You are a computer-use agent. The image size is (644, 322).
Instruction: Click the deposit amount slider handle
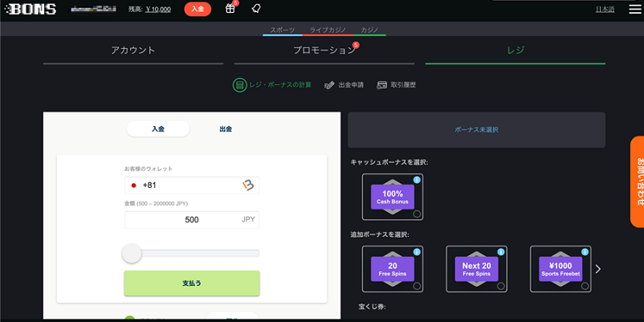[132, 254]
